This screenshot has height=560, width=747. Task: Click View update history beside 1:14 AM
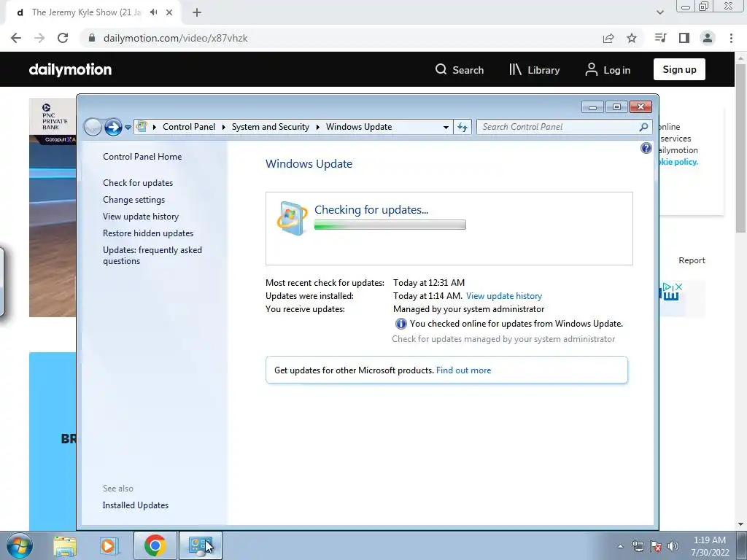504,296
